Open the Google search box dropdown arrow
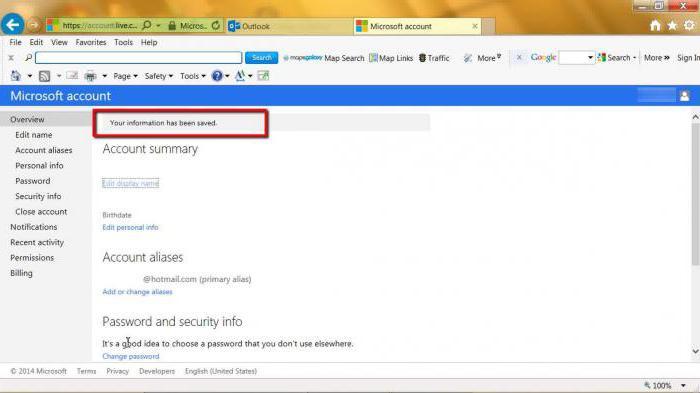Viewport: 700px width, 393px height. click(x=590, y=58)
